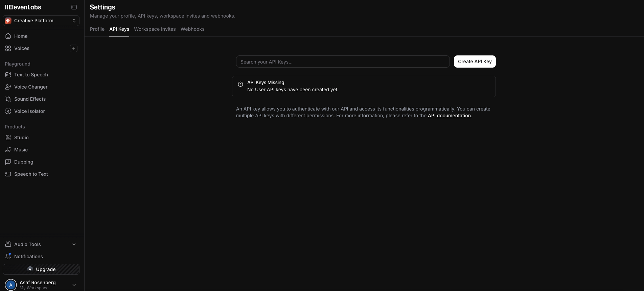Expand Asaf Rosenberg account menu chevron
The height and width of the screenshot is (291, 644).
point(74,285)
